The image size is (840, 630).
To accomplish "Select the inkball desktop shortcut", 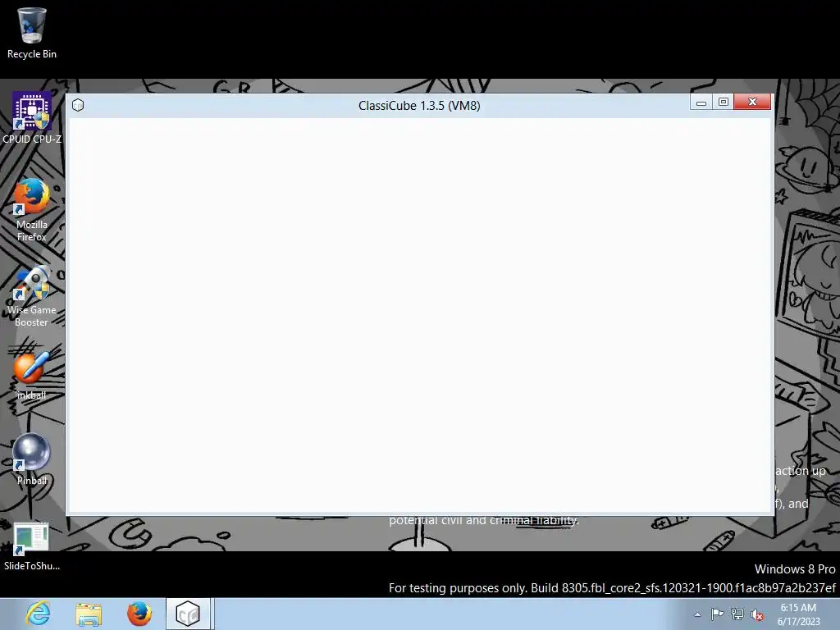I will [32, 374].
